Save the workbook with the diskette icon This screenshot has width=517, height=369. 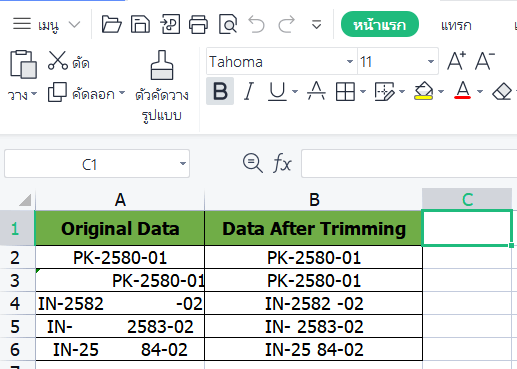pyautogui.click(x=140, y=24)
